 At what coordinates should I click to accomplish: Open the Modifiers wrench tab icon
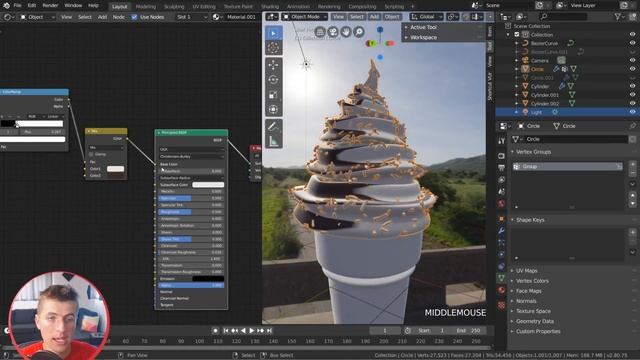[502, 231]
